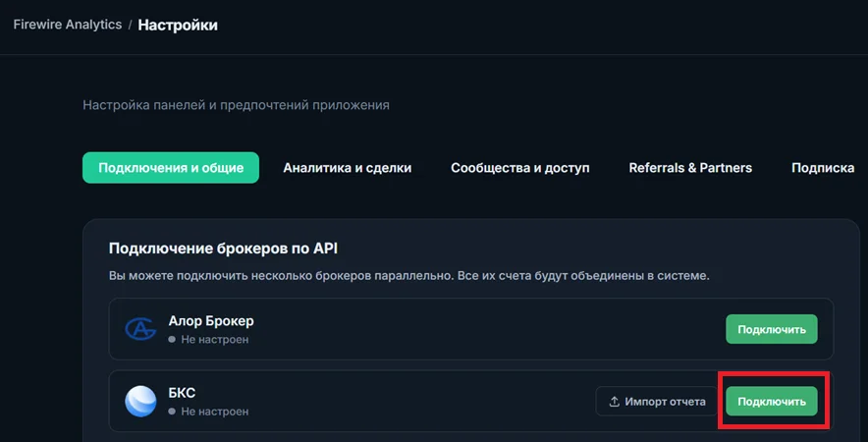
Task: Click the БКС blue sphere logo
Action: (140, 401)
